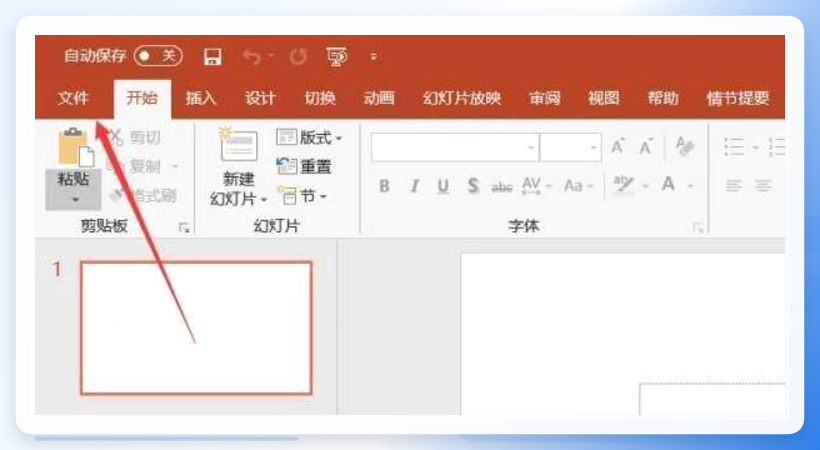This screenshot has height=450, width=820.
Task: Toggle Underline formatting
Action: (x=443, y=186)
